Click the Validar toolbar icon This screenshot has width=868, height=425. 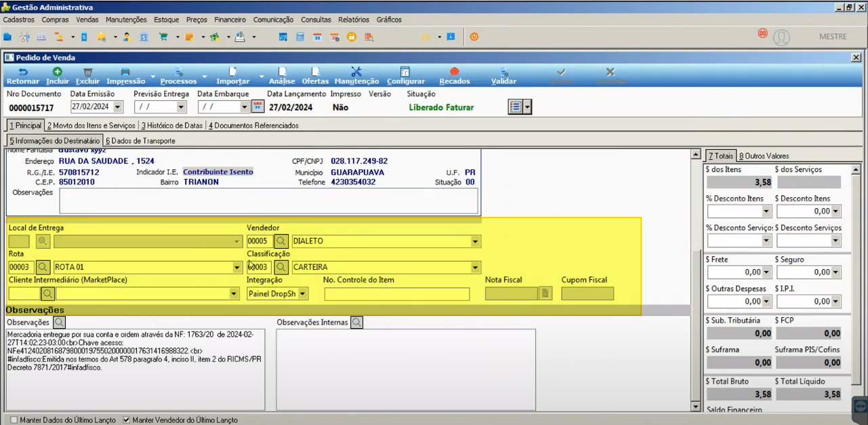pyautogui.click(x=503, y=72)
